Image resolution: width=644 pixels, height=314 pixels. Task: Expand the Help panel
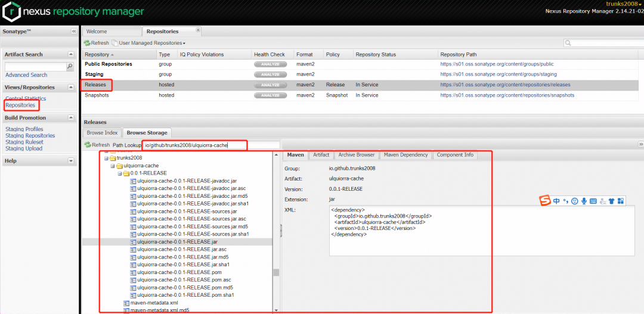(70, 161)
